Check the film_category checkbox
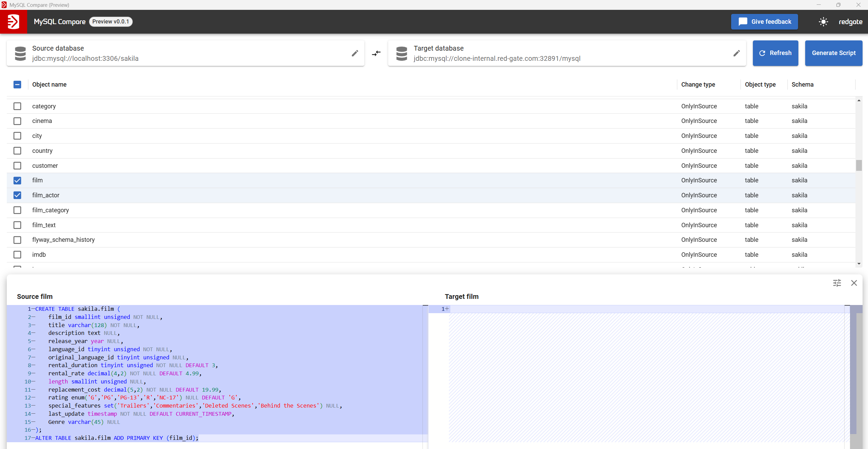Viewport: 868px width, 449px height. pos(17,210)
